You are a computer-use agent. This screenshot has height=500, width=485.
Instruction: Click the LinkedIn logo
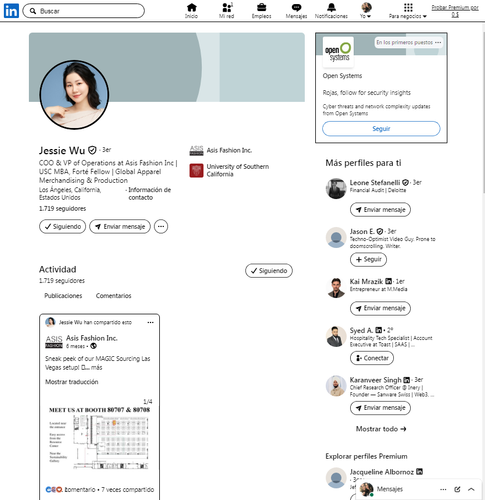pos(11,11)
